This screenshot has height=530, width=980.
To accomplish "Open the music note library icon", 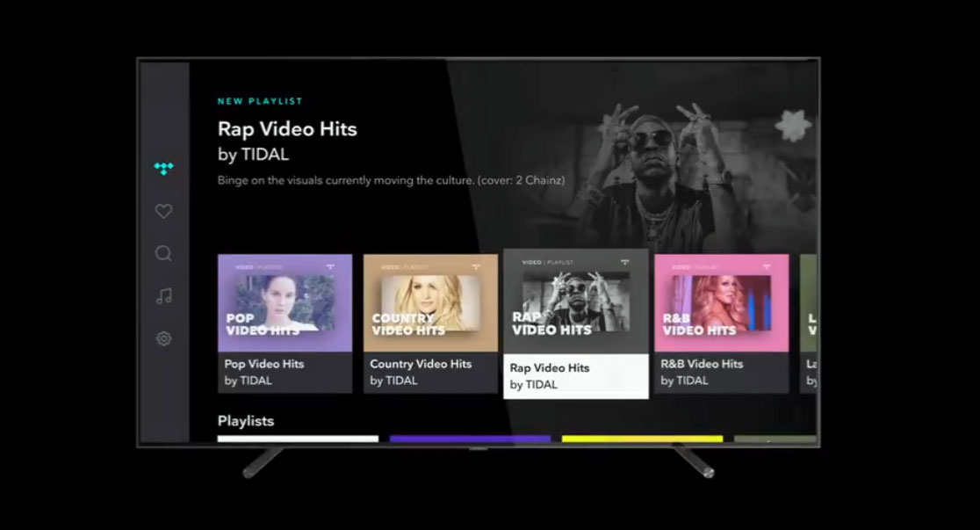I will pyautogui.click(x=163, y=296).
